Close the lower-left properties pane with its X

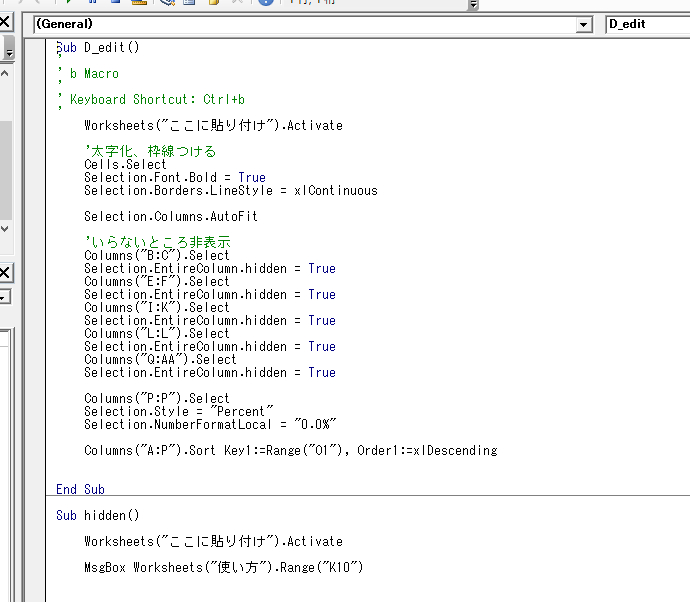[5, 273]
